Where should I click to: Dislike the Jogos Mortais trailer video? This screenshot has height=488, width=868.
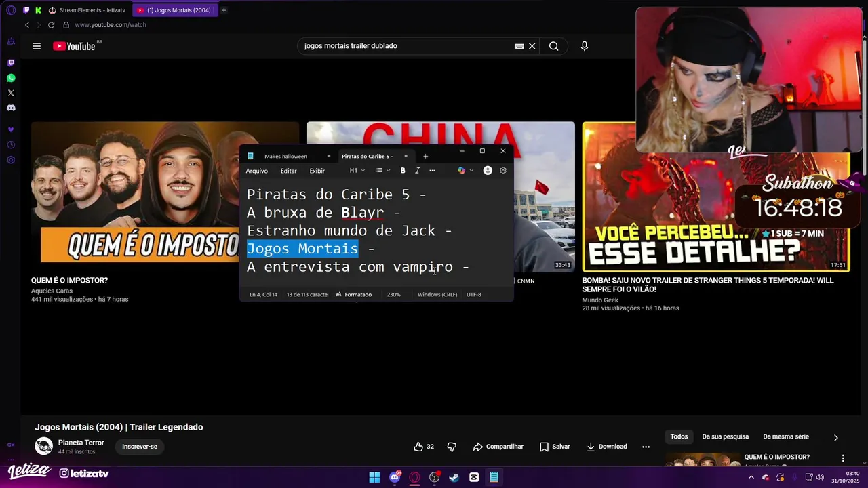(452, 447)
